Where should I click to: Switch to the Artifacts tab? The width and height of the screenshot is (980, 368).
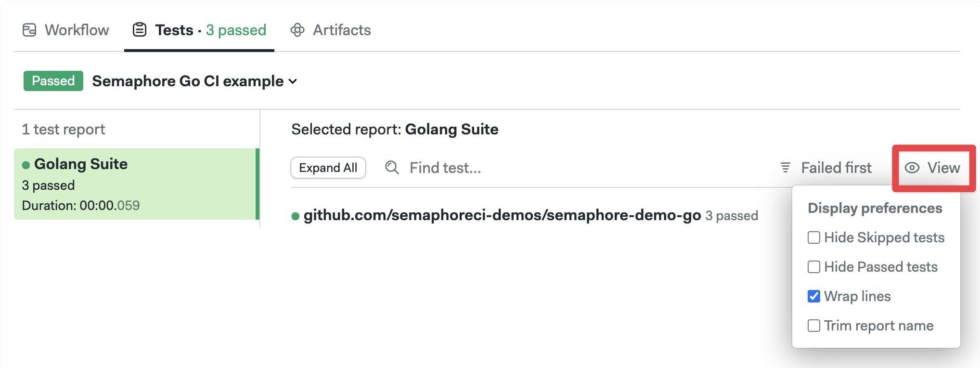tap(331, 30)
